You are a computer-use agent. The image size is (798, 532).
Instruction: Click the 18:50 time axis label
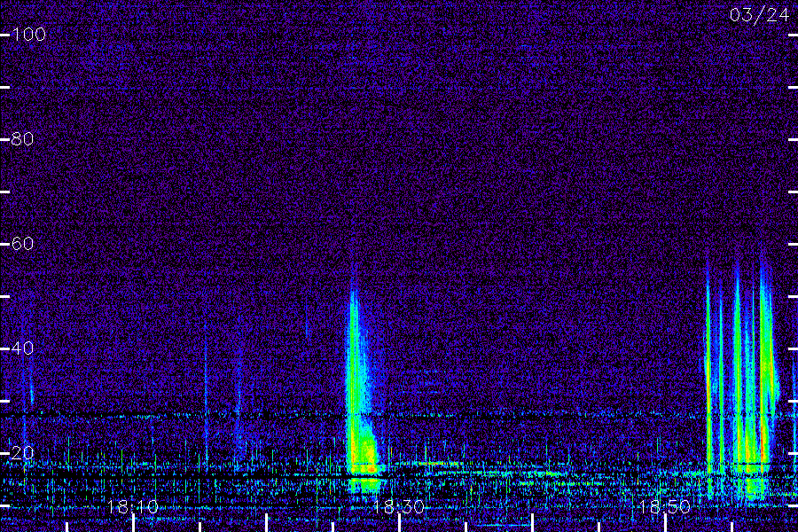(665, 506)
